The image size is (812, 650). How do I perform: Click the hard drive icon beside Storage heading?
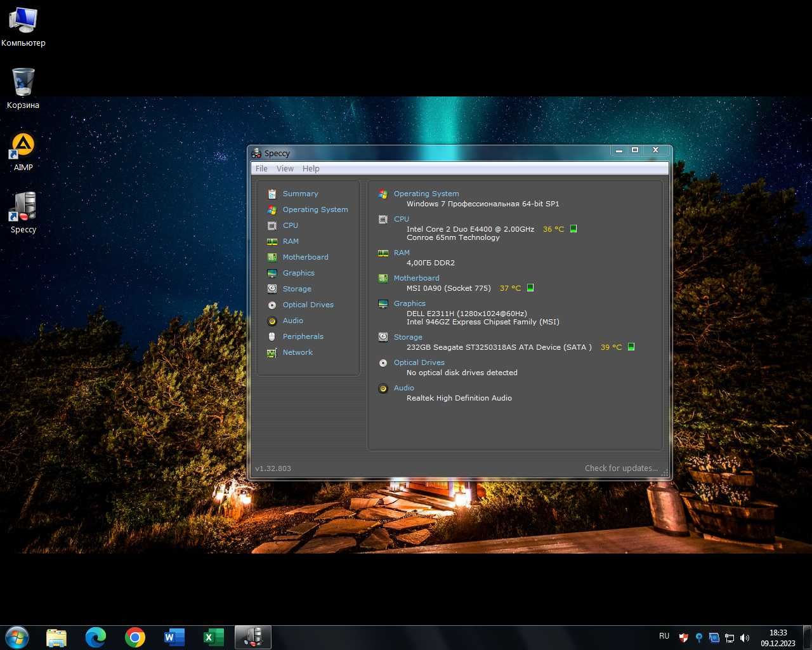pos(383,337)
